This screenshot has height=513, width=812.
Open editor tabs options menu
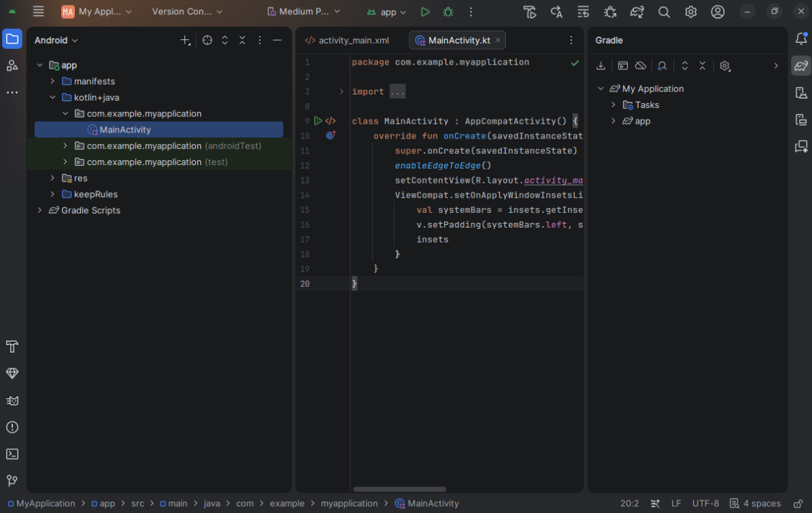click(x=571, y=40)
